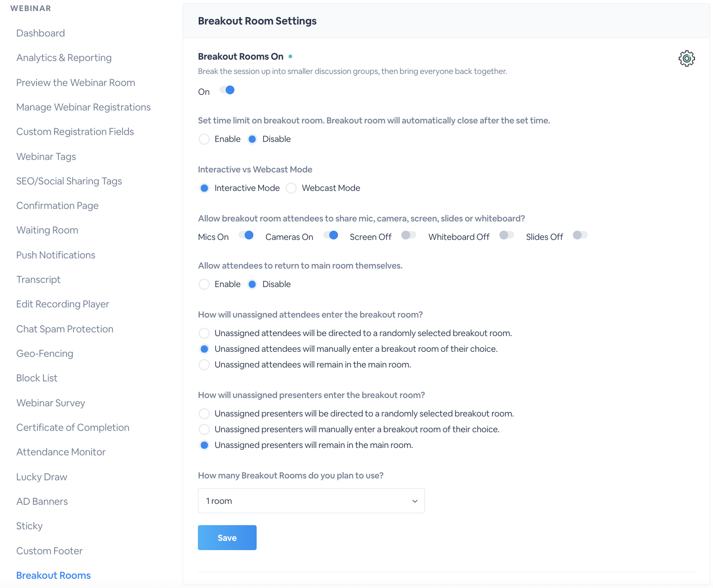Go to Analytics & Reporting
The width and height of the screenshot is (713, 588).
(64, 58)
